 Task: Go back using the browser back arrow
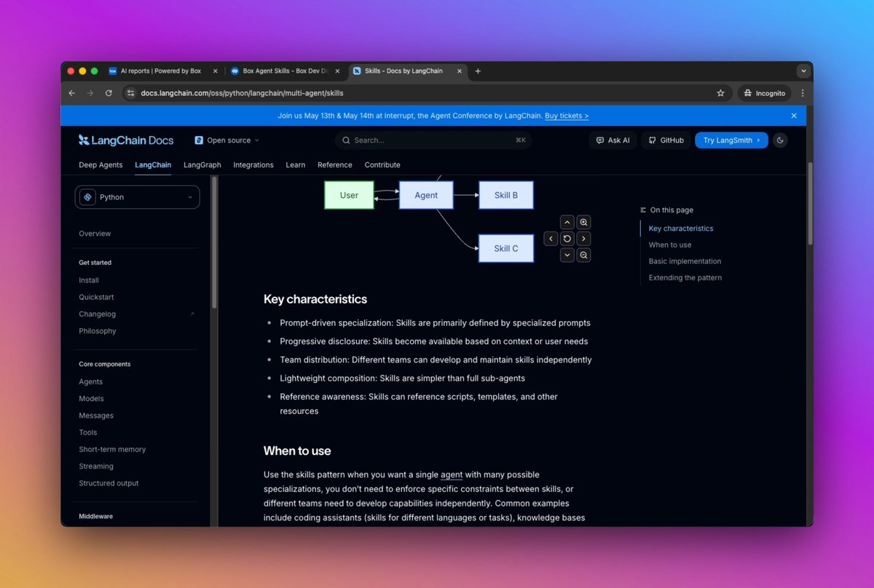pos(71,93)
